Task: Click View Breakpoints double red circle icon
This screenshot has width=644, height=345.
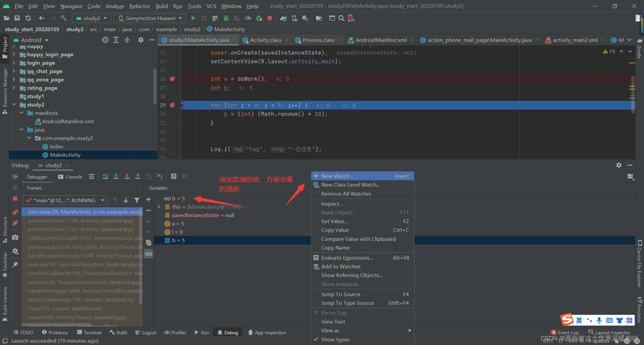Action: coord(15,212)
